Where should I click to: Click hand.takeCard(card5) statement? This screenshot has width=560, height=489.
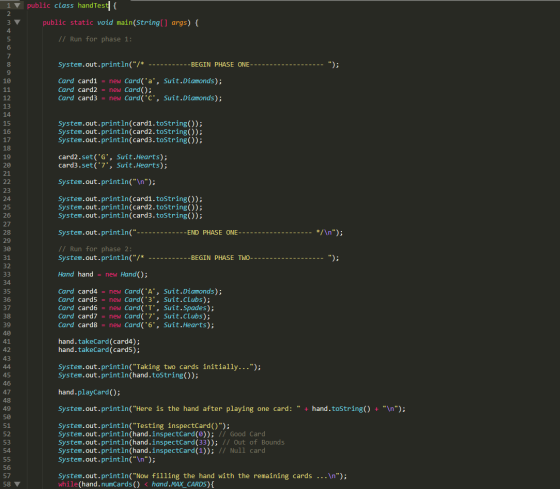tap(99, 350)
